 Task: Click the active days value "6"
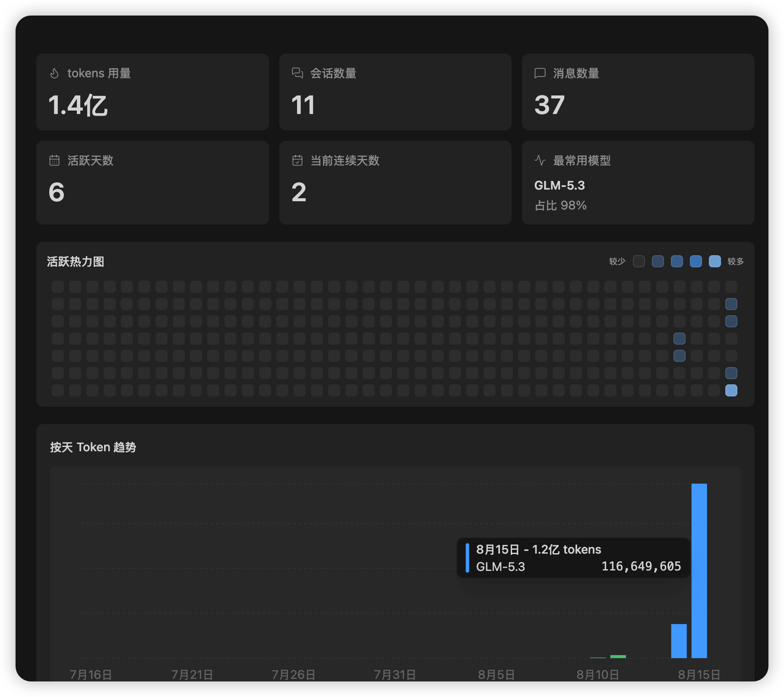(x=57, y=192)
